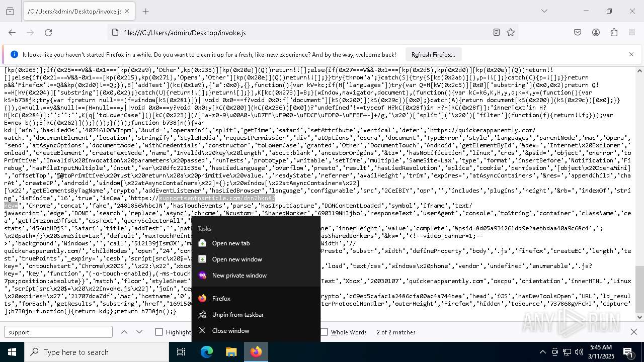Select Firefox entry in jump list
Image resolution: width=644 pixels, height=362 pixels.
[x=256, y=299]
